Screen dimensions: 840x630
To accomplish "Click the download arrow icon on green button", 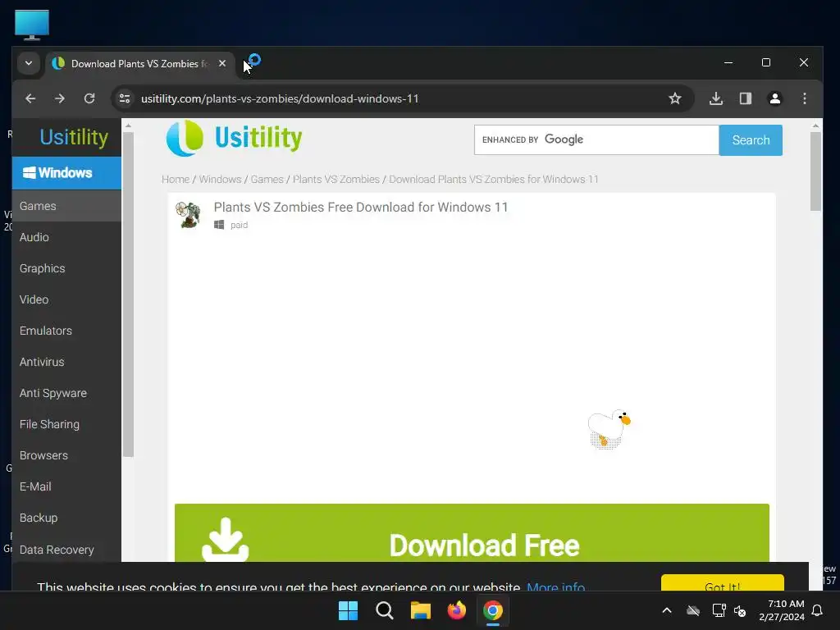I will click(x=226, y=540).
